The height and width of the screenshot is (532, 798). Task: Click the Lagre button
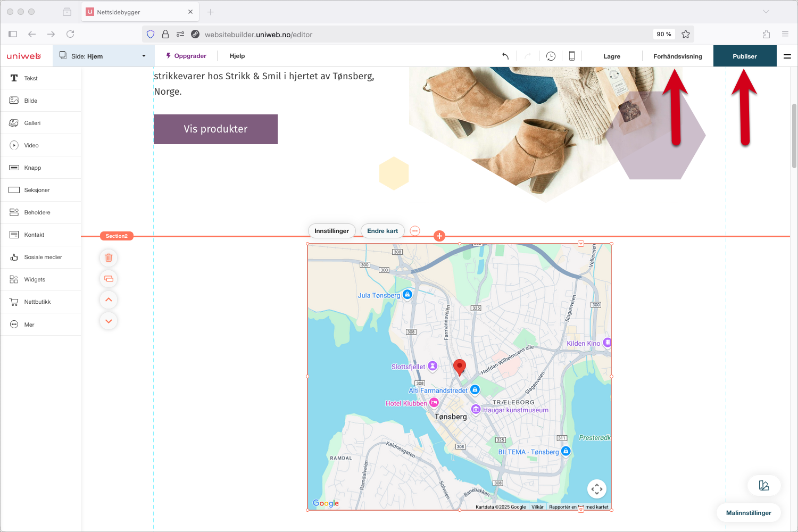pos(612,56)
